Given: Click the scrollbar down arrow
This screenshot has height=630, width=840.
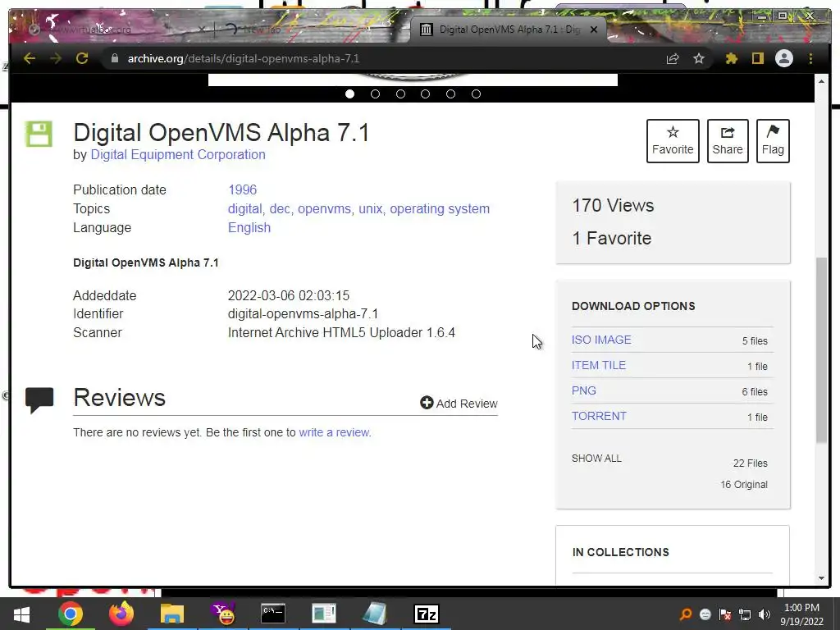Looking at the screenshot, I should click(821, 578).
